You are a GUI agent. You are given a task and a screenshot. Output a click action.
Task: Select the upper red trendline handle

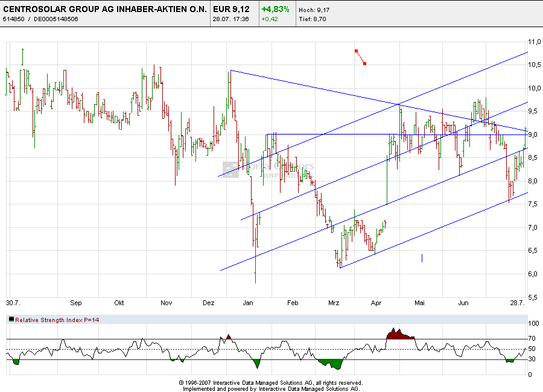(x=357, y=51)
